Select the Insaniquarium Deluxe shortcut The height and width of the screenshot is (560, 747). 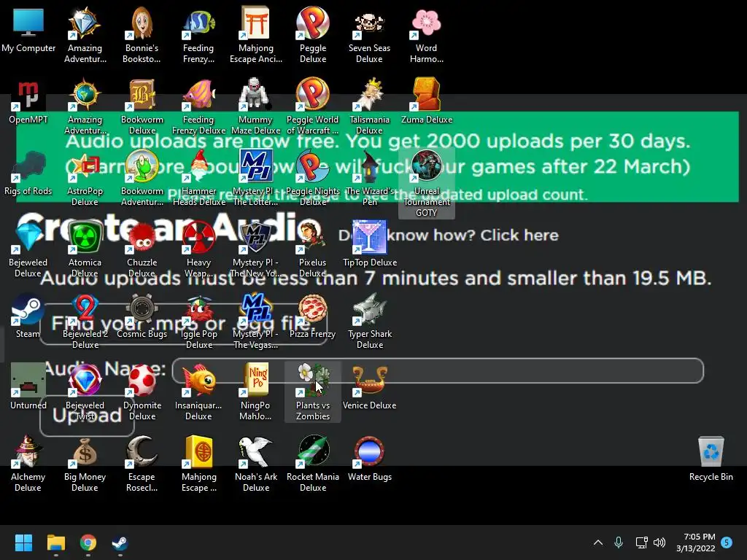coord(198,393)
